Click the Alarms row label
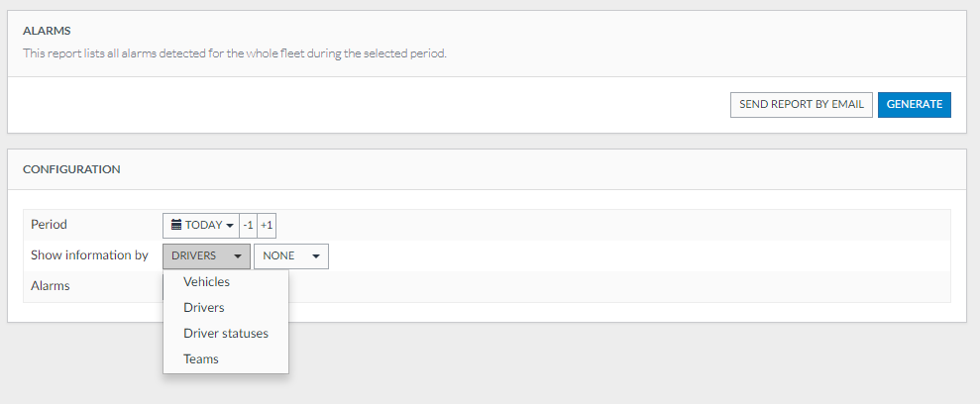980x404 pixels. coord(51,286)
